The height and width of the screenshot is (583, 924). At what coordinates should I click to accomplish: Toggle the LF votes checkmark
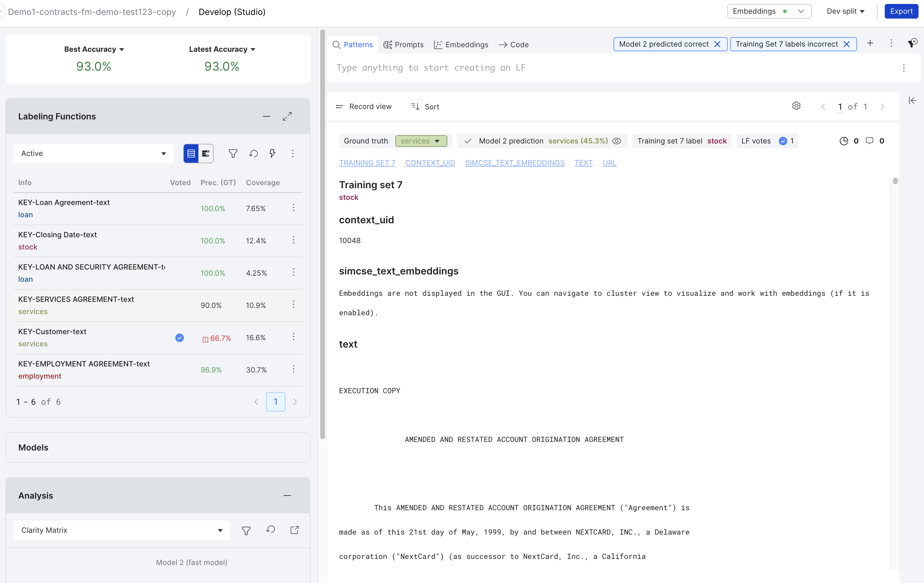pyautogui.click(x=783, y=141)
